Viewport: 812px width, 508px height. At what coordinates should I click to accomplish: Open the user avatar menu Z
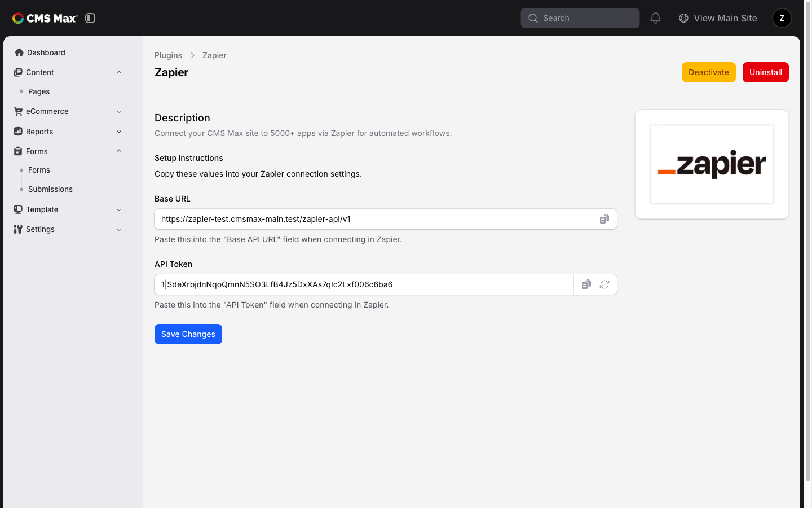click(782, 18)
